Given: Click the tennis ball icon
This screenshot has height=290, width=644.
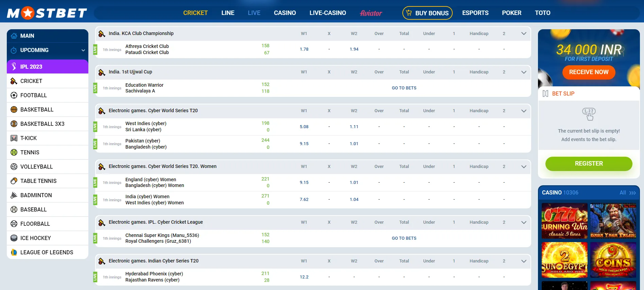Looking at the screenshot, I should [x=14, y=152].
